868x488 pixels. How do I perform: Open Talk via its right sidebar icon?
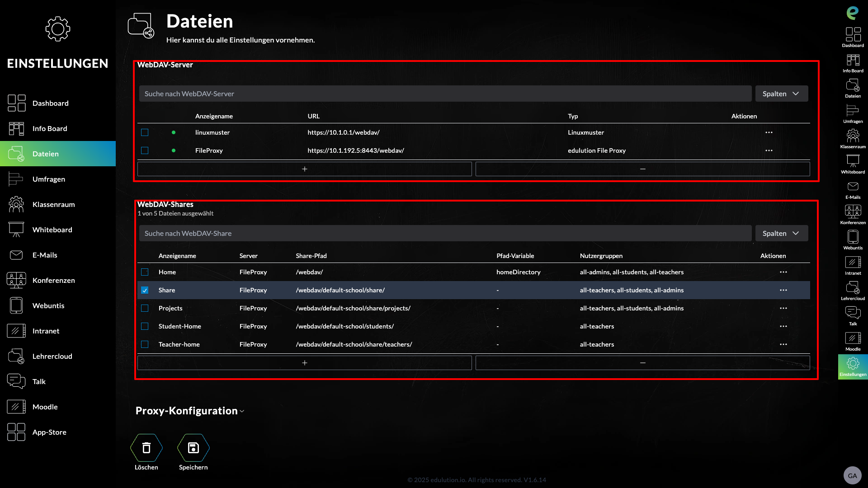click(853, 312)
